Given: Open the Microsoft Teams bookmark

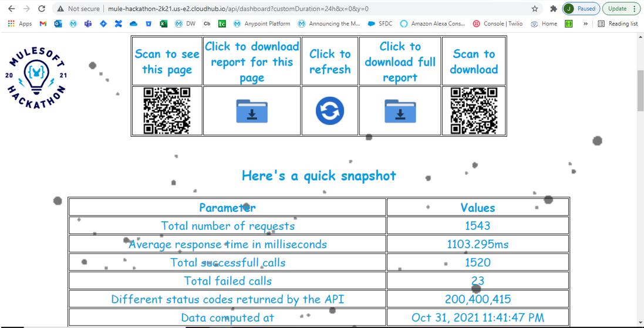Looking at the screenshot, I should pos(88,24).
